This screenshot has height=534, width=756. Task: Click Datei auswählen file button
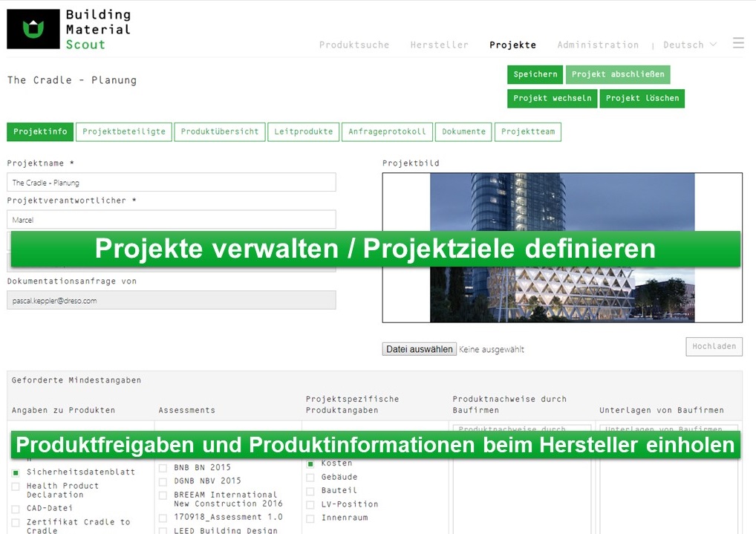[x=420, y=349]
